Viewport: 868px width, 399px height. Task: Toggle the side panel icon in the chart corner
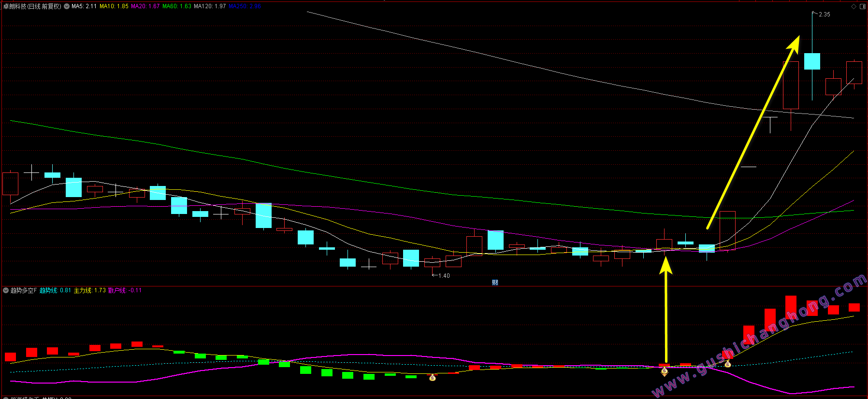click(x=863, y=6)
